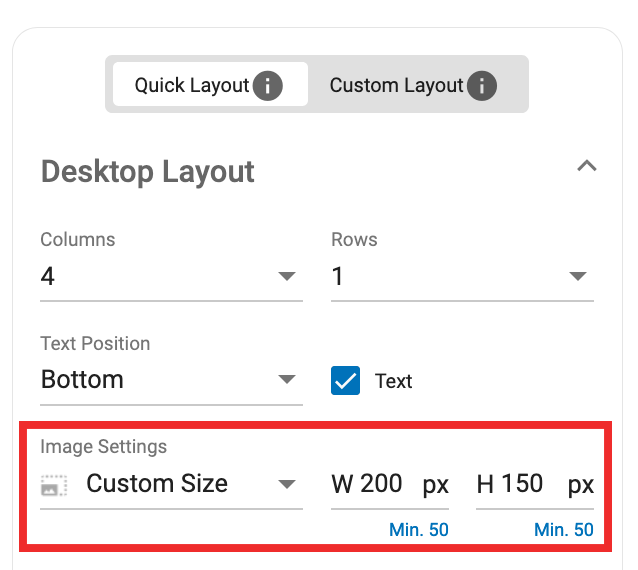Click the Min. 50 hint under height
Viewport: 638px width, 570px height.
pyautogui.click(x=564, y=530)
